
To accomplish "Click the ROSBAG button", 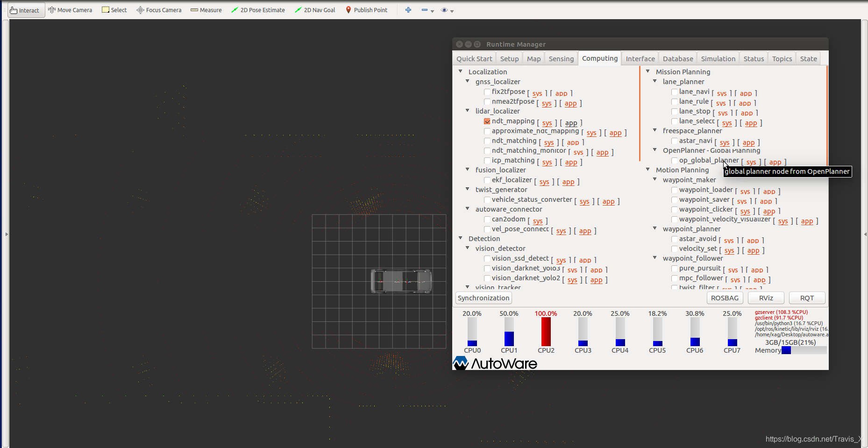I will coord(725,298).
